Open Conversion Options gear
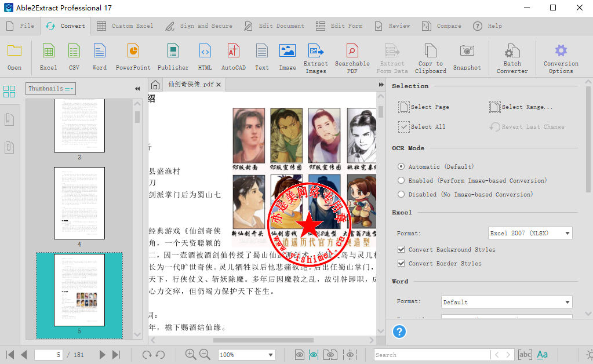Viewport: 593px width, 364px height. click(561, 59)
